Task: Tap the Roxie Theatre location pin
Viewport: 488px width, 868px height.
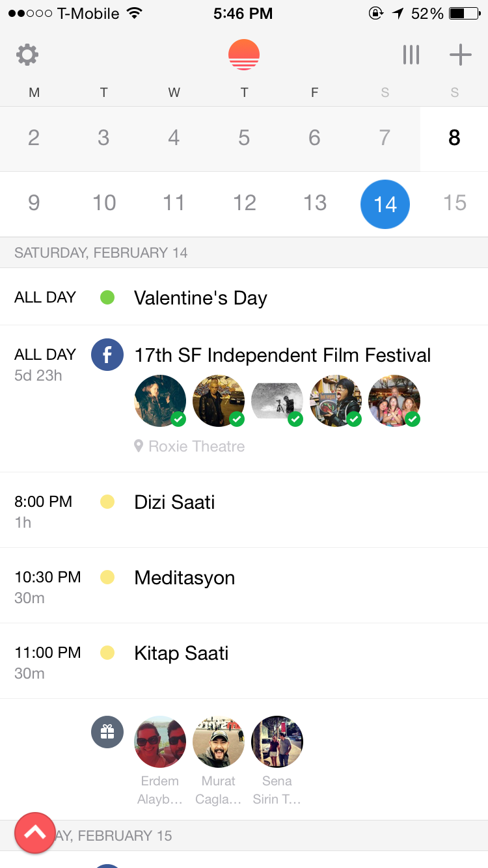Action: tap(139, 446)
